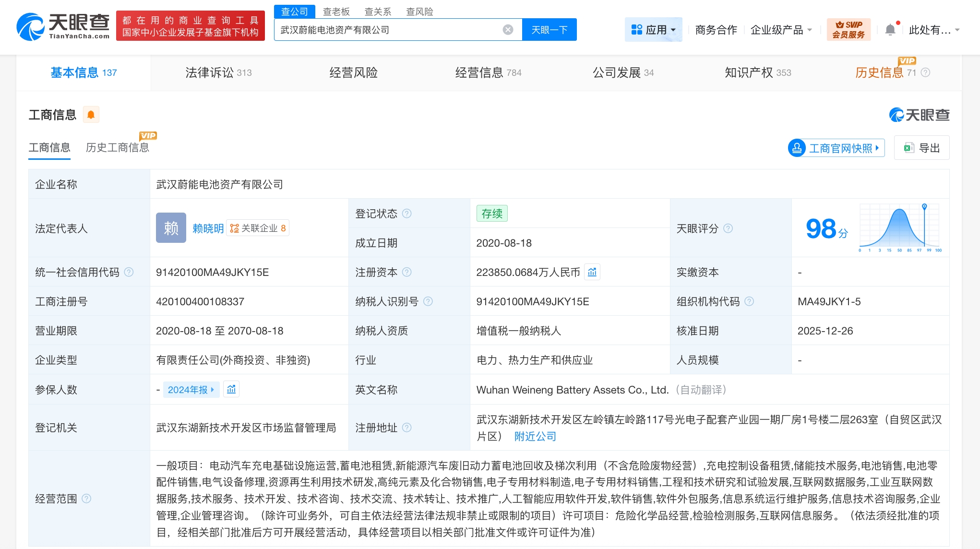Click the help icon beside 统一社会信用代码
The image size is (980, 549).
coord(129,272)
